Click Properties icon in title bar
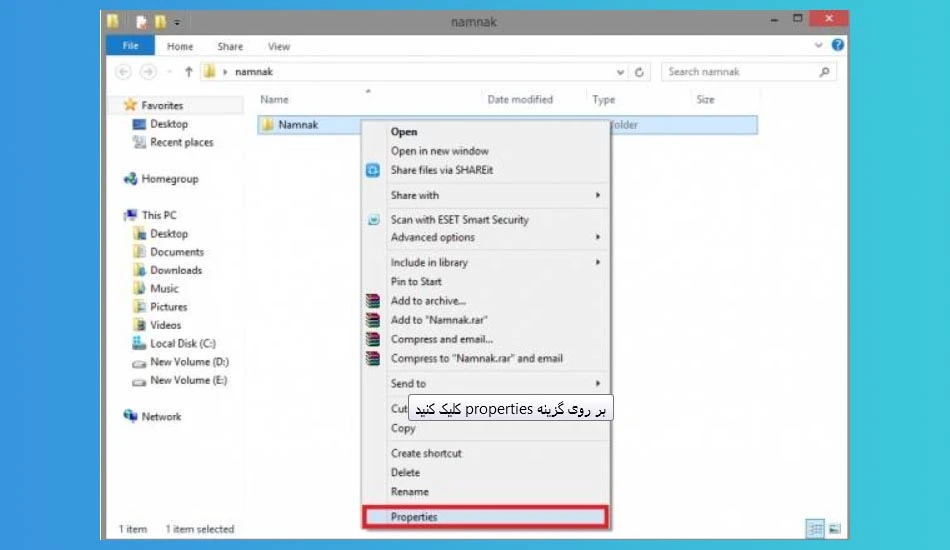Viewport: 950px width, 550px height. [141, 22]
